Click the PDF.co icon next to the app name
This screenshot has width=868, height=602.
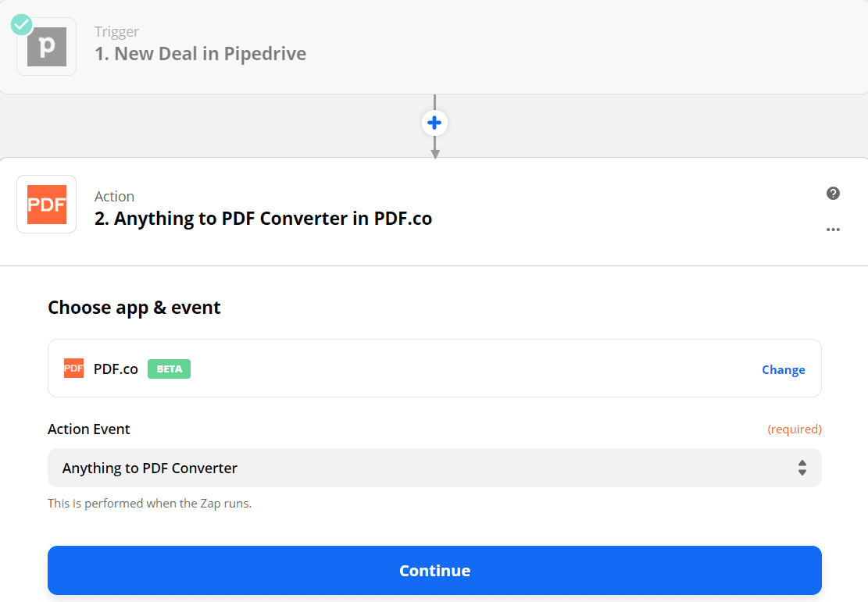point(73,368)
